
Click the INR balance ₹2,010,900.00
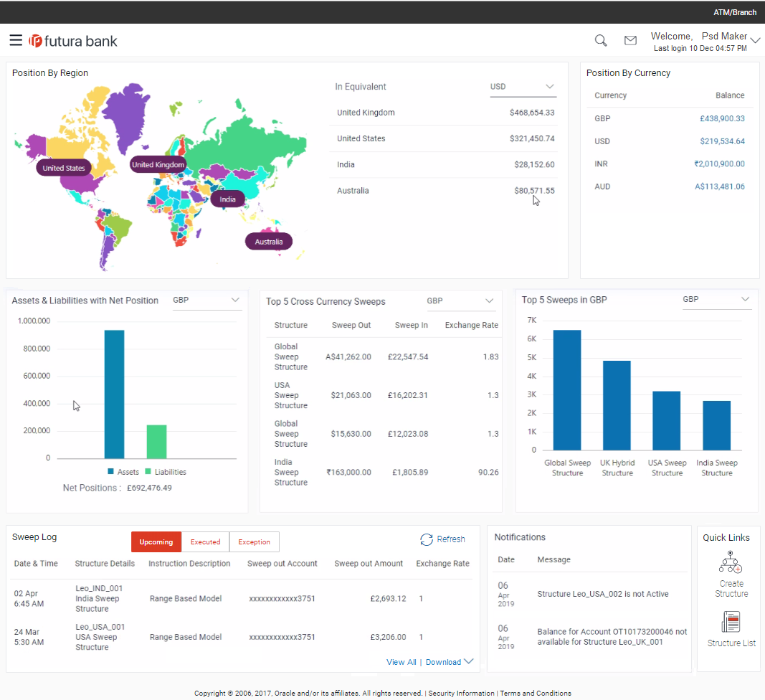(x=719, y=164)
